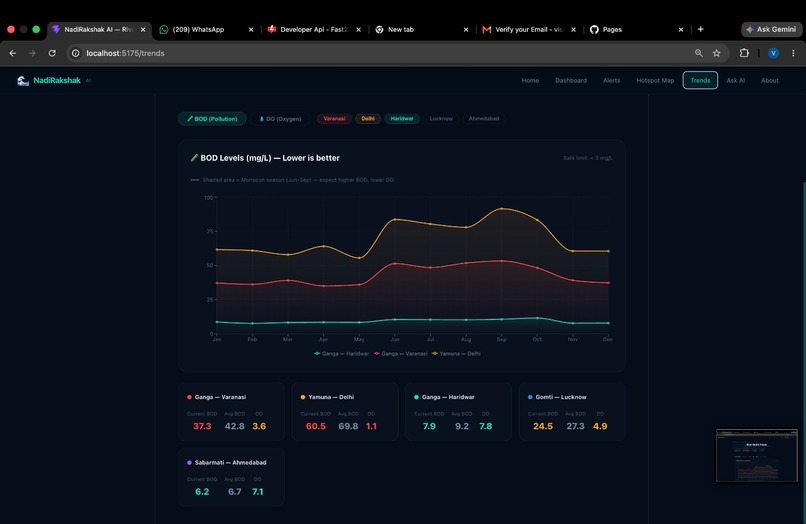Image resolution: width=806 pixels, height=524 pixels.
Task: Click the 37.3 current BOD value
Action: (202, 426)
